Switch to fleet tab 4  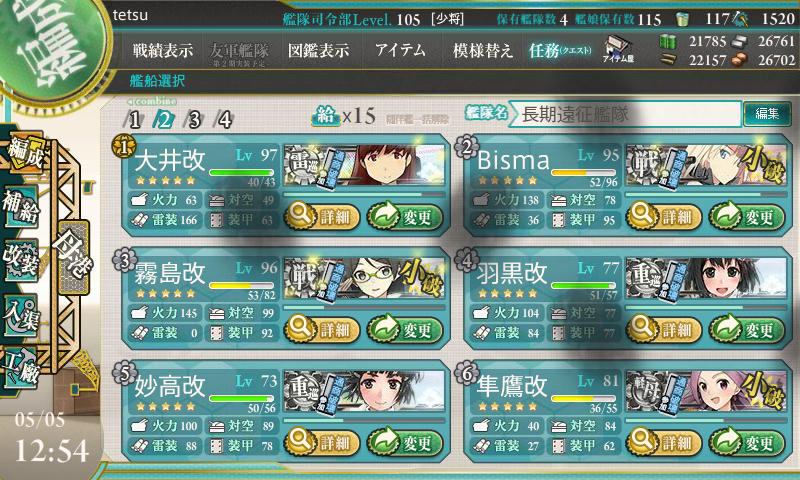(x=224, y=119)
